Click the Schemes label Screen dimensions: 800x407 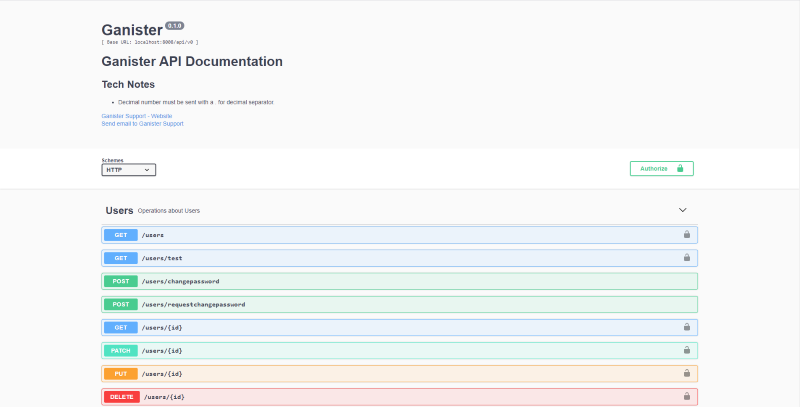coord(112,160)
